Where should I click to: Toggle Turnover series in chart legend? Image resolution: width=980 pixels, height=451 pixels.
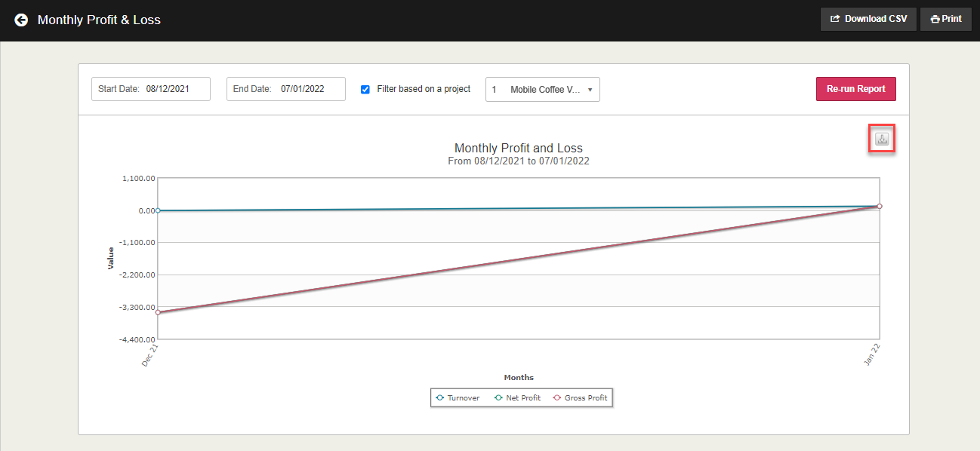[x=457, y=397]
